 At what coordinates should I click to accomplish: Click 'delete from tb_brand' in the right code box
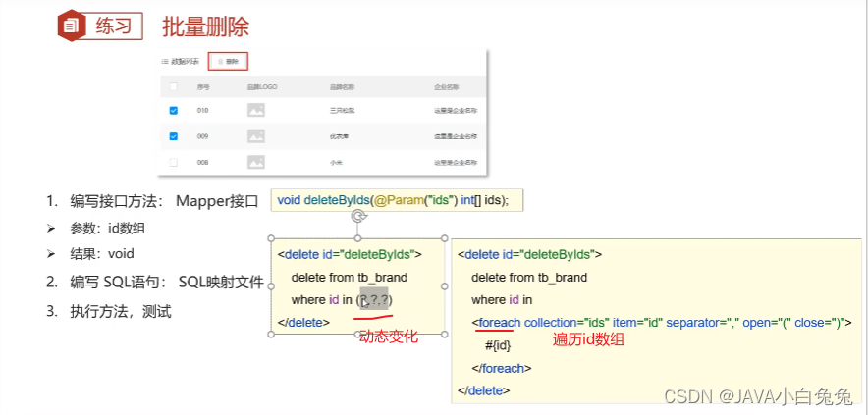(x=529, y=278)
